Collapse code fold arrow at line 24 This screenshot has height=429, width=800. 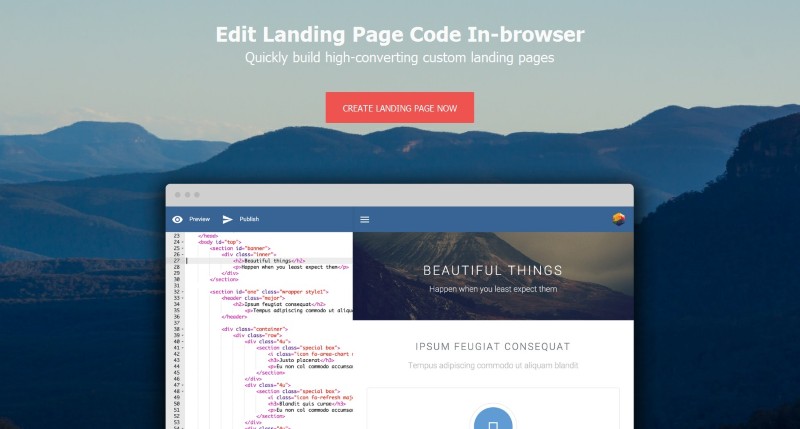coord(183,242)
